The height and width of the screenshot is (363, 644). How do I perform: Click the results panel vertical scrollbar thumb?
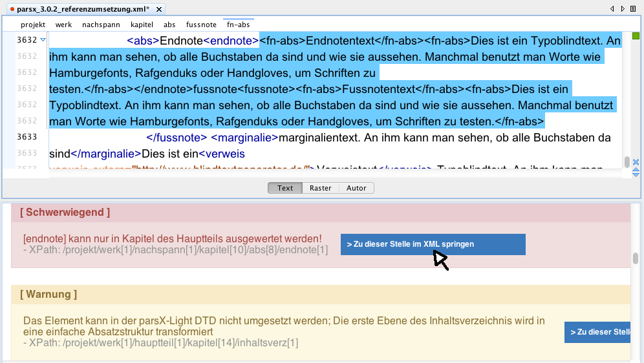click(x=636, y=258)
